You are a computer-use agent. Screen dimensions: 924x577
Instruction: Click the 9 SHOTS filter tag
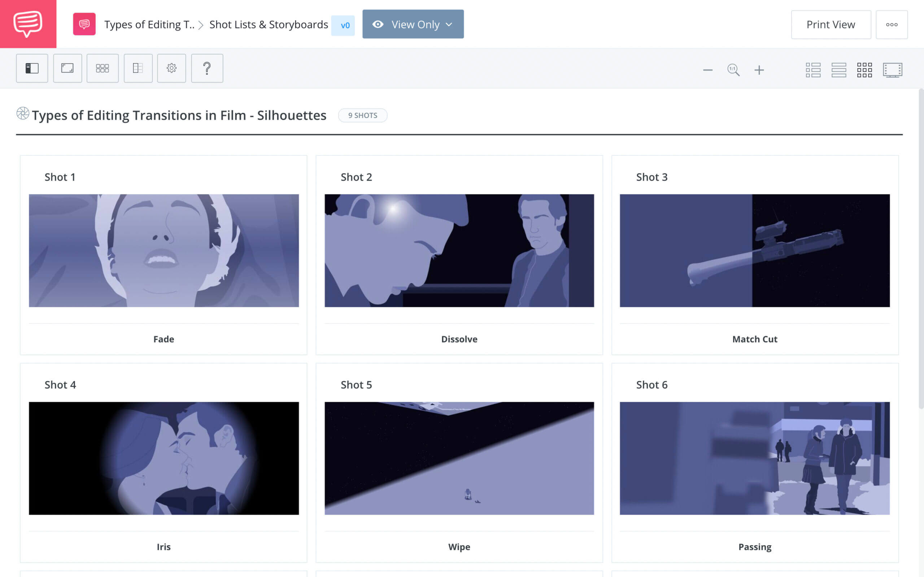362,115
